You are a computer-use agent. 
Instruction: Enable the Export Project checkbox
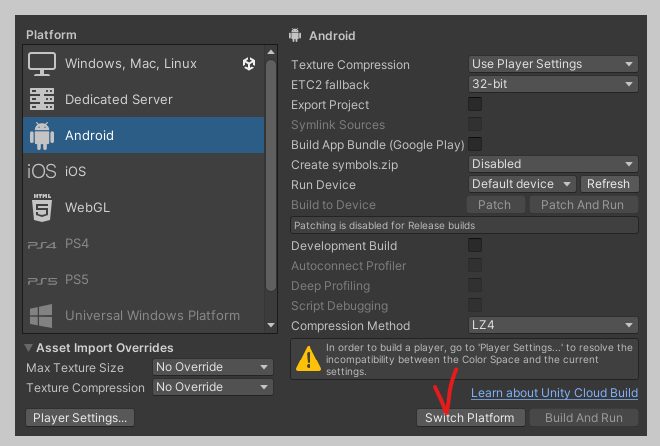pyautogui.click(x=475, y=104)
